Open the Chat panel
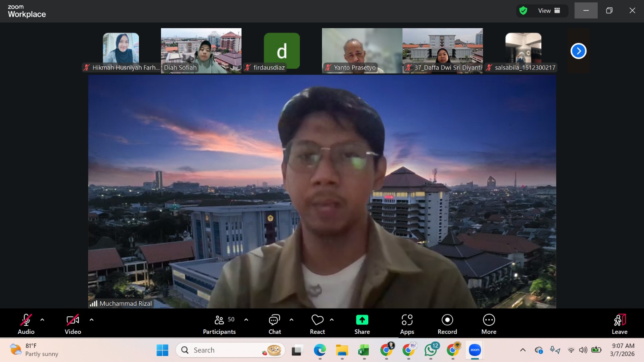The image size is (644, 362). [275, 323]
